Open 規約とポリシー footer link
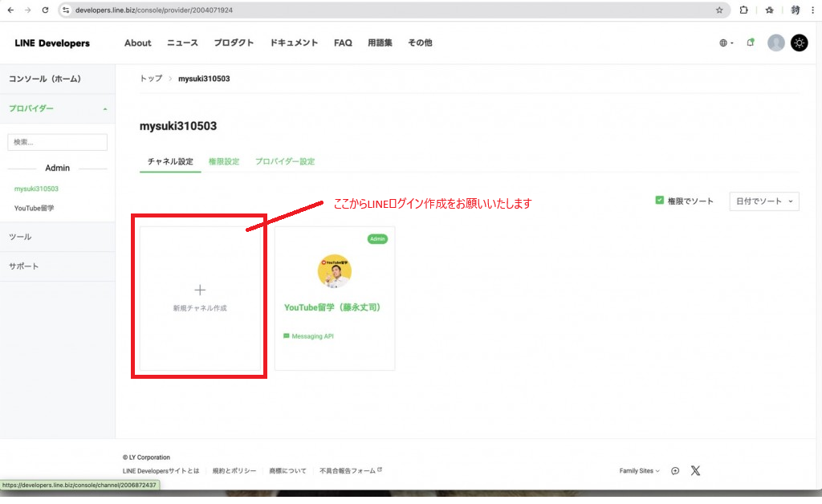The image size is (822, 504). pos(234,471)
